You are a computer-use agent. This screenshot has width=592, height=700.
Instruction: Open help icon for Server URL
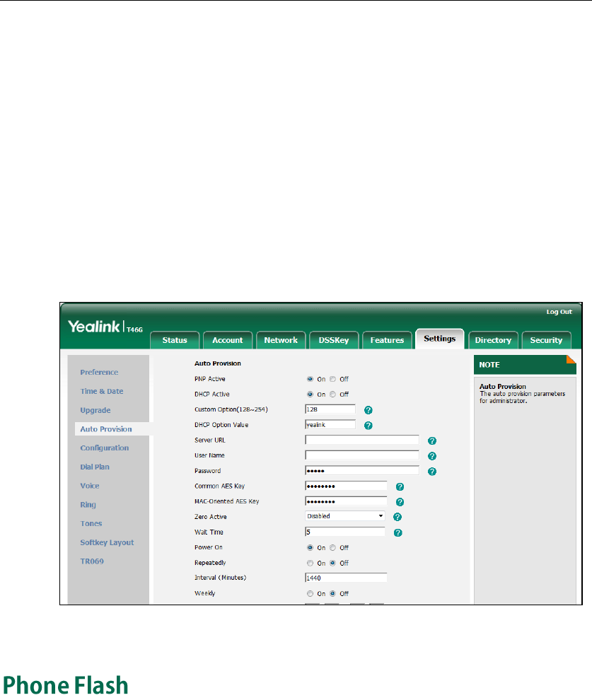[x=431, y=441]
